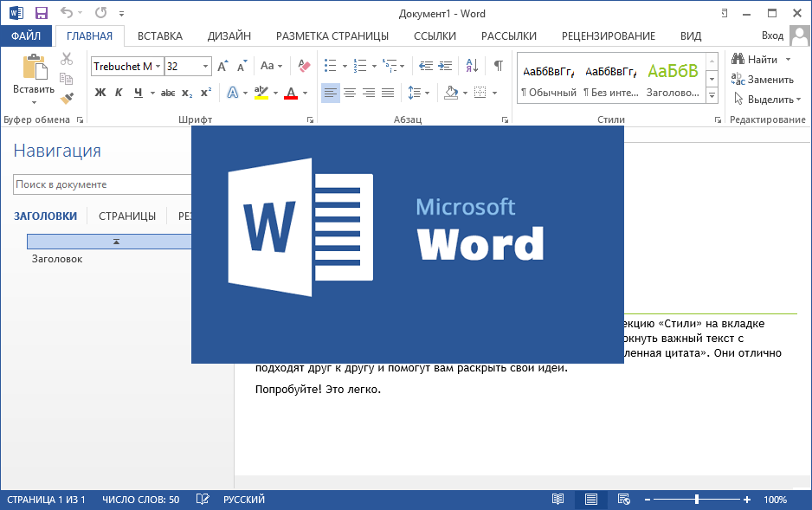Screen dimensions: 812x510
Task: Sort text with the A-Я sort icon
Action: [x=472, y=66]
